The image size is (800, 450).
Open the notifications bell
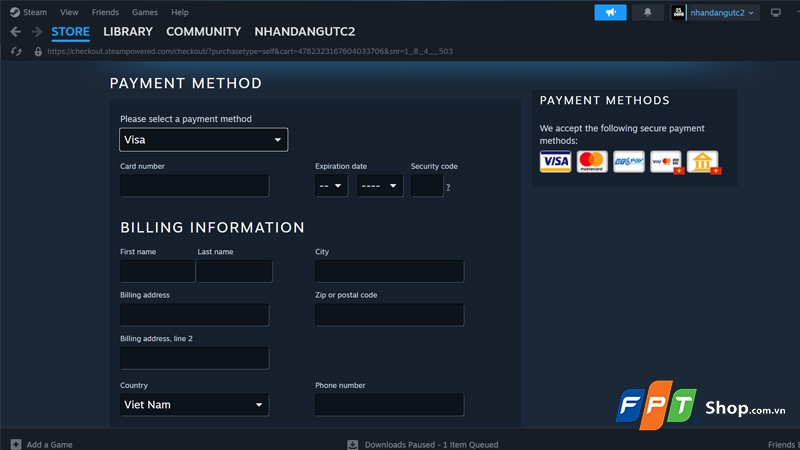click(647, 12)
